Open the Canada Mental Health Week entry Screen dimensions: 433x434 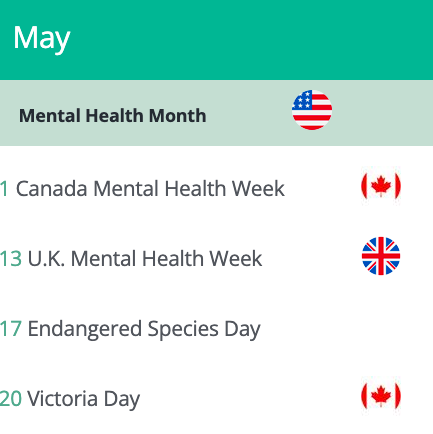coord(150,189)
